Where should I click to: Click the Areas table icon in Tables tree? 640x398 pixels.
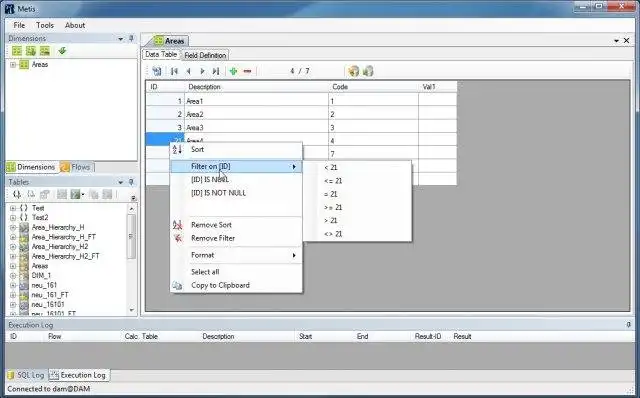point(24,266)
